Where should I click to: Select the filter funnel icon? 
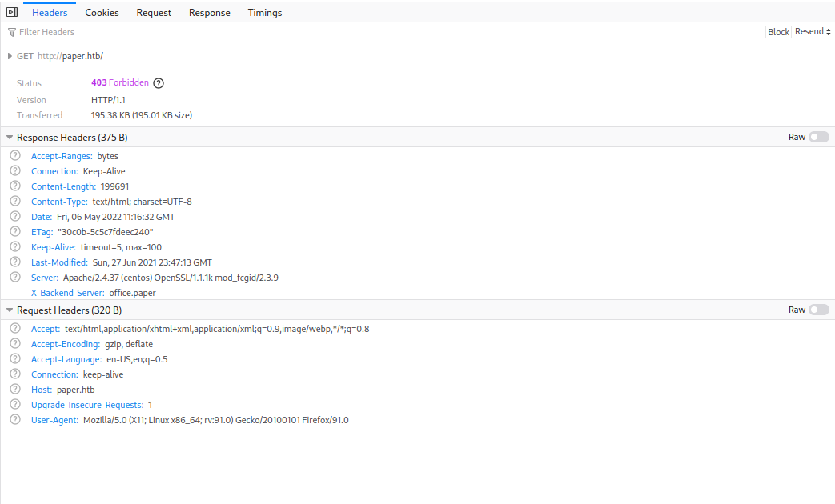pyautogui.click(x=10, y=32)
